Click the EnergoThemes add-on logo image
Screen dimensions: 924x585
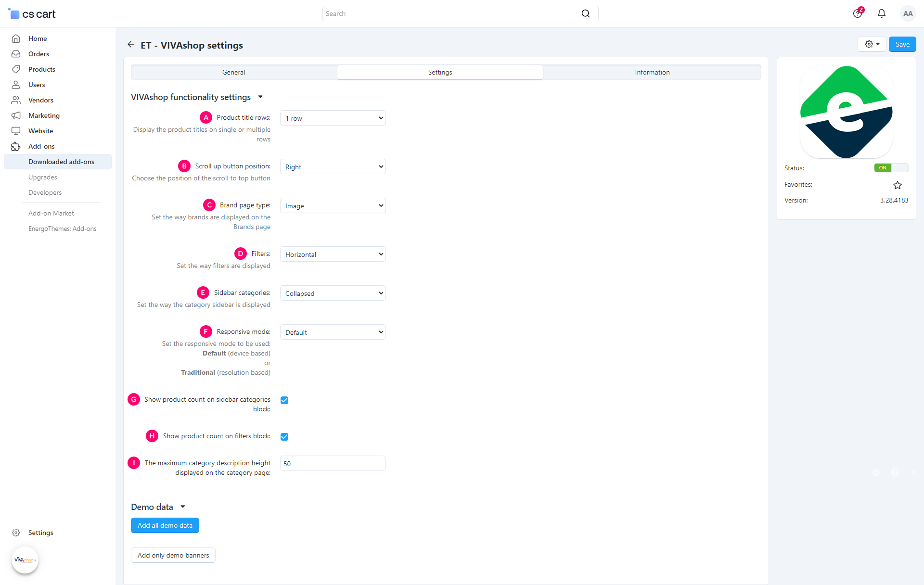click(x=847, y=112)
